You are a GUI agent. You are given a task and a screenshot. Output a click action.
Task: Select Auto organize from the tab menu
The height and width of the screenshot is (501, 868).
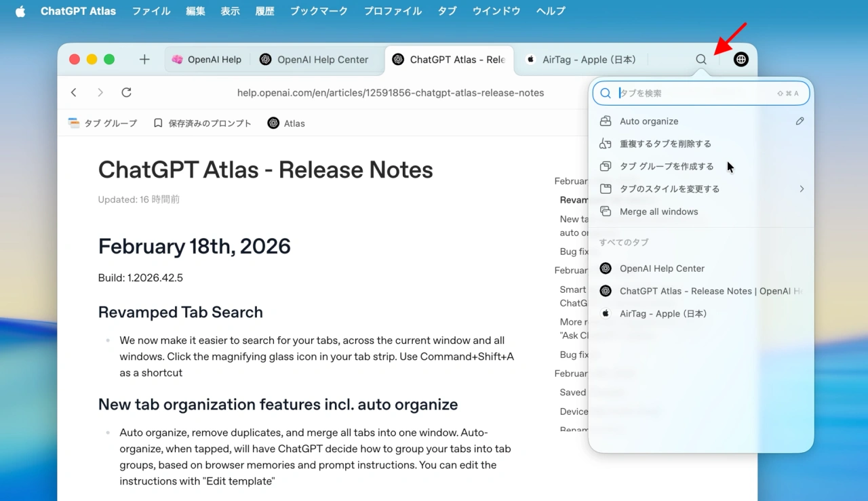click(648, 121)
